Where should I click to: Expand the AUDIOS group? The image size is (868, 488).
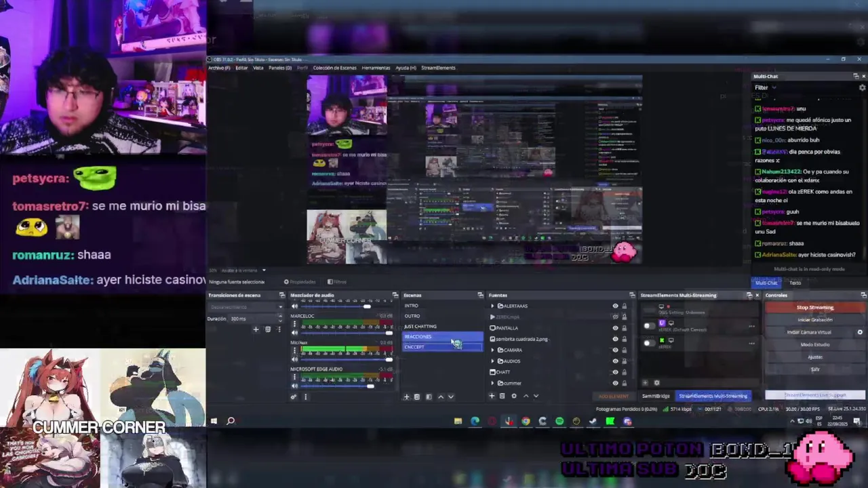493,361
